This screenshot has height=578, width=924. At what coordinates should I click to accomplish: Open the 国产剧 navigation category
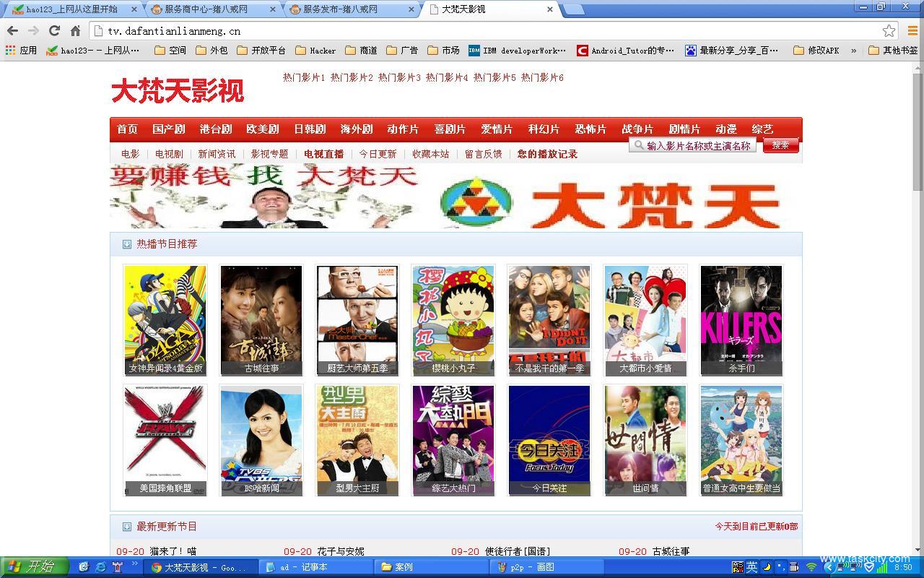pos(169,129)
